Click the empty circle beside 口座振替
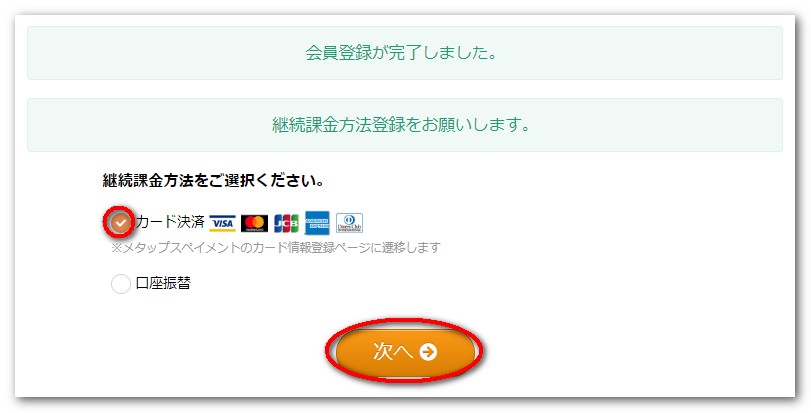Screen dimensions: 811x413 point(121,283)
